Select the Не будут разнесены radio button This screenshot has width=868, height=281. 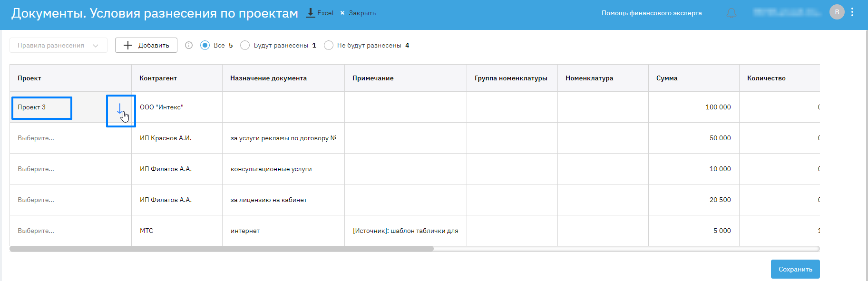tap(329, 45)
